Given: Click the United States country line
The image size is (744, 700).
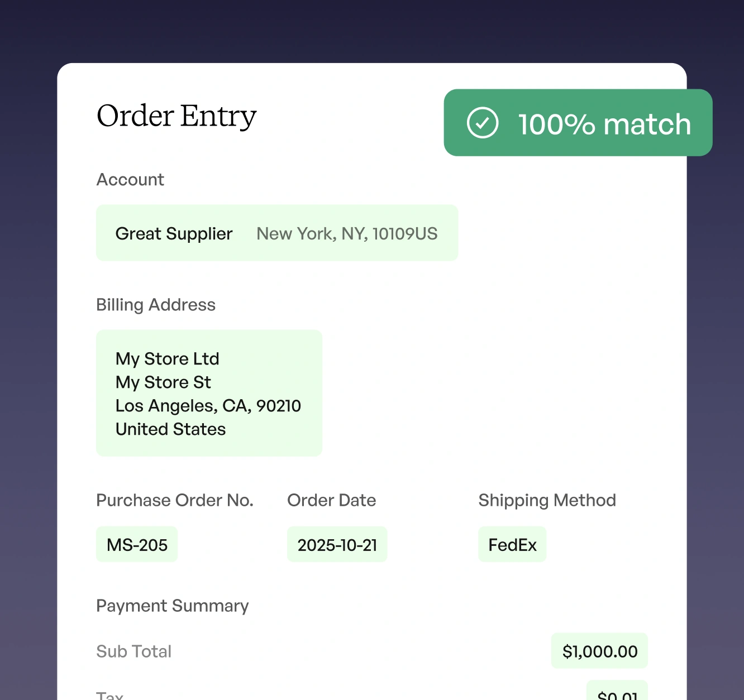Looking at the screenshot, I should point(170,429).
